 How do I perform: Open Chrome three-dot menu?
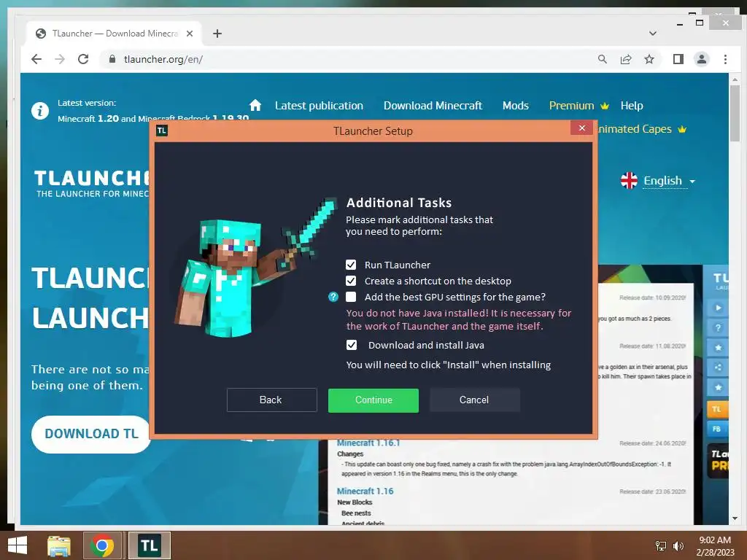(725, 59)
